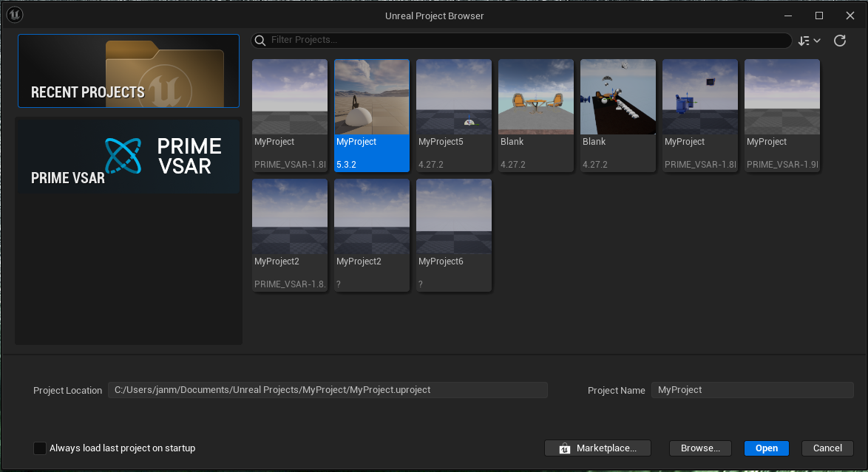Viewport: 868px width, 472px height.
Task: Select the Recent Projects category
Action: [x=129, y=71]
